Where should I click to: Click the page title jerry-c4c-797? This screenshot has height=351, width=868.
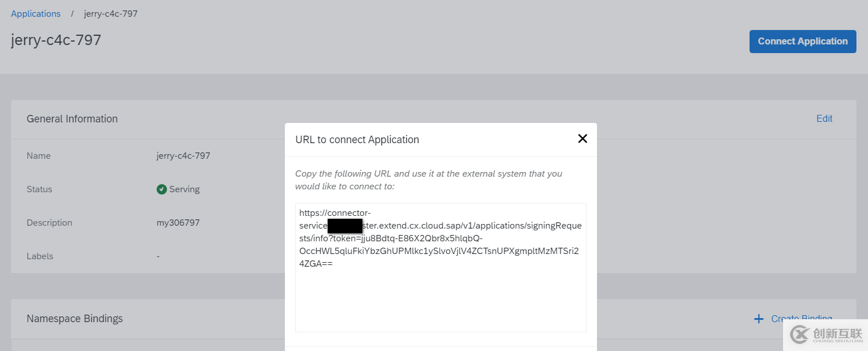click(x=55, y=40)
